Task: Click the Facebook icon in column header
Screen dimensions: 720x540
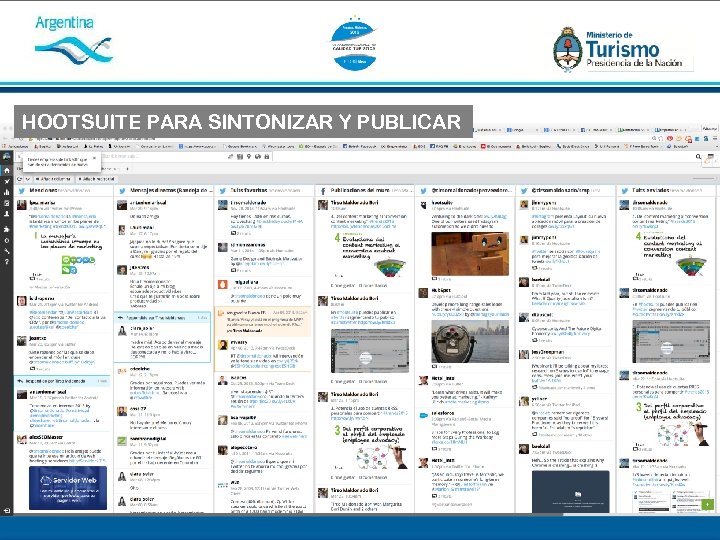Action: pos(323,191)
